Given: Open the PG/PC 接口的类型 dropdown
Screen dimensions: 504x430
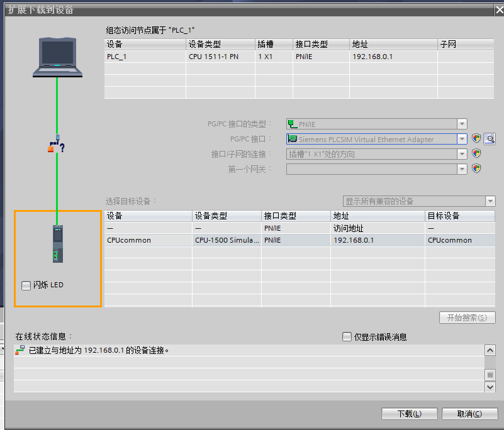Looking at the screenshot, I should (462, 124).
